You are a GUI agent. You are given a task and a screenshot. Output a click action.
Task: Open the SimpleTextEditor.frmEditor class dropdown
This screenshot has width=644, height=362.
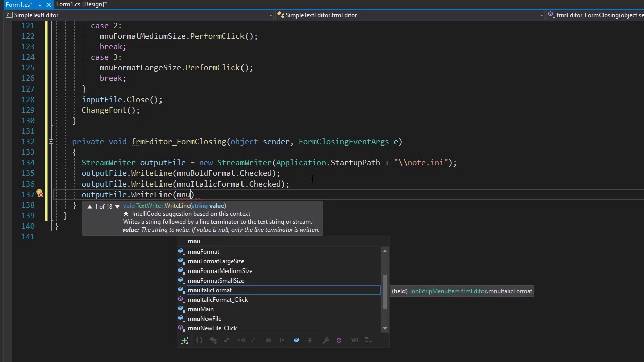point(410,15)
